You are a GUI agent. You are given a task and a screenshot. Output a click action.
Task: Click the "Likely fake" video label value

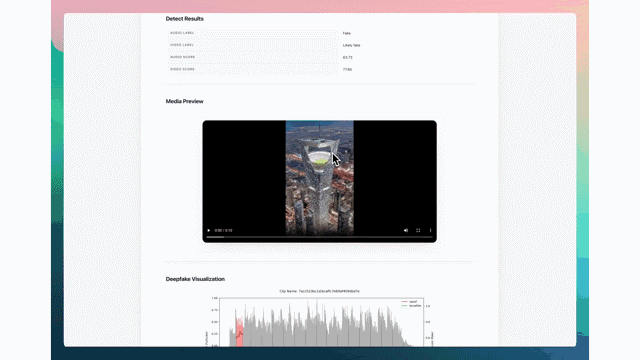[351, 45]
